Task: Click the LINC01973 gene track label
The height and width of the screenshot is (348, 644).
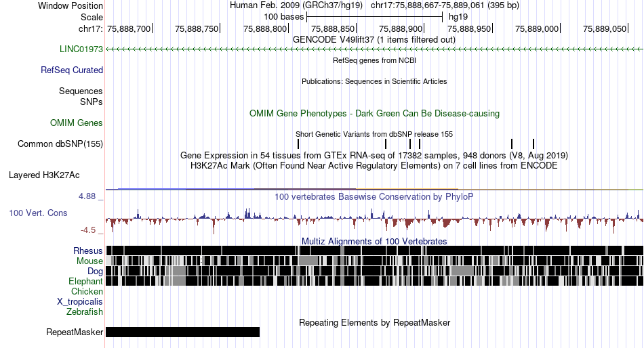Action: 81,49
